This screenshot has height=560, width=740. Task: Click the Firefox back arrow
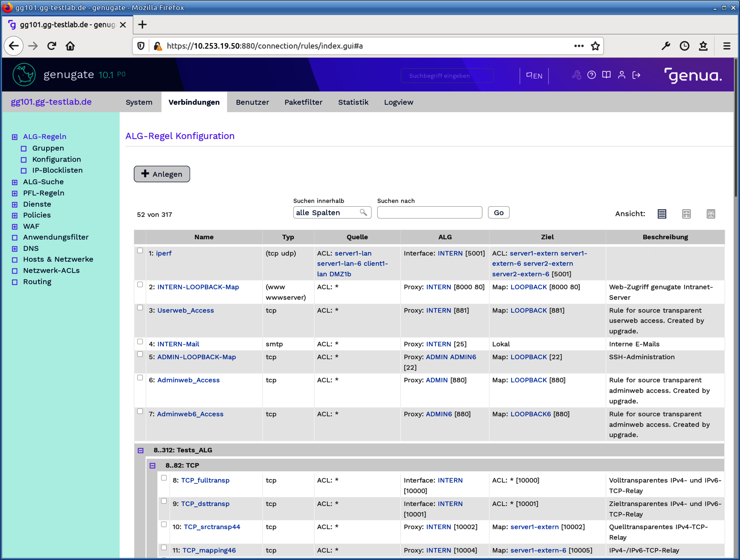tap(14, 46)
